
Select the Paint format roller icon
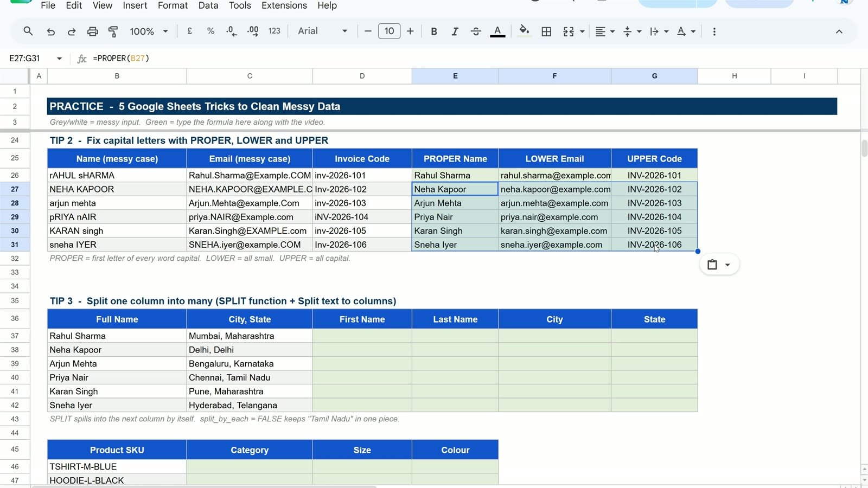click(x=113, y=31)
